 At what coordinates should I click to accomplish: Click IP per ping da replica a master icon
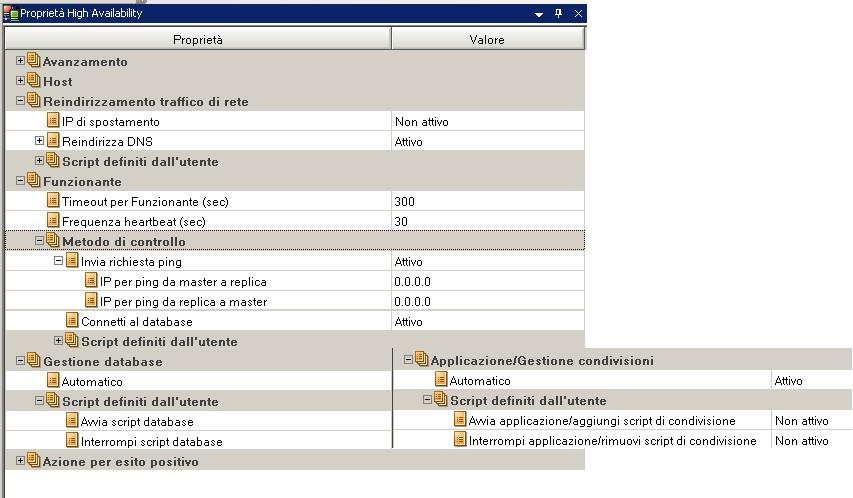click(x=91, y=300)
